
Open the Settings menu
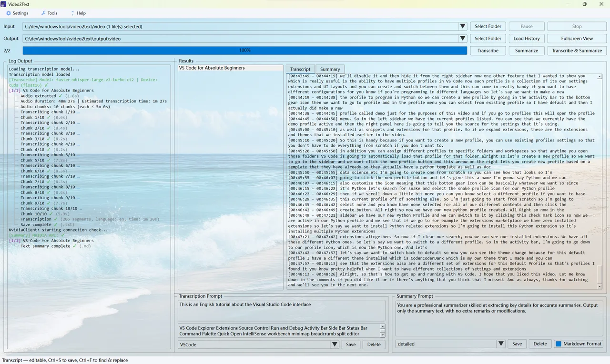coord(17,13)
